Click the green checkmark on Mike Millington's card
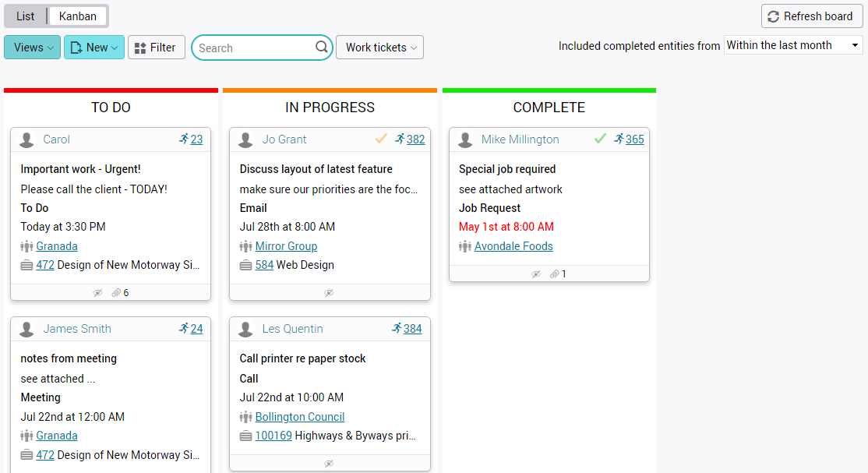Screen dimensions: 868x473 [x=600, y=139]
